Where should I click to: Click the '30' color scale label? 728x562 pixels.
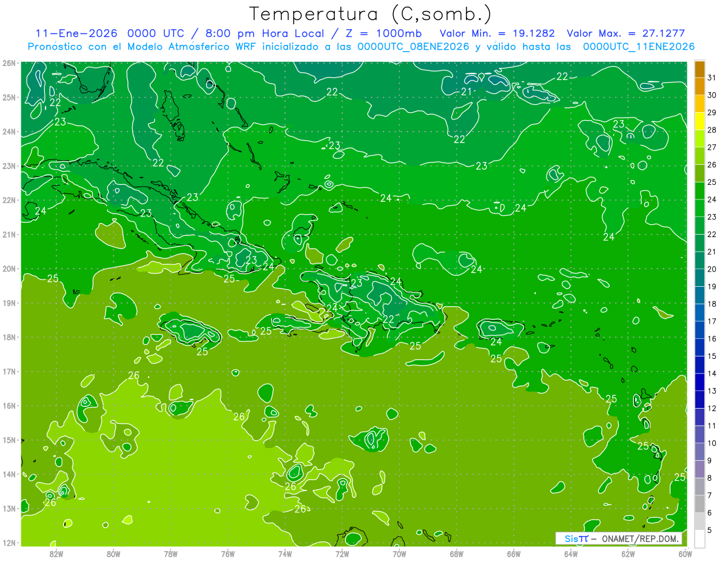point(712,95)
